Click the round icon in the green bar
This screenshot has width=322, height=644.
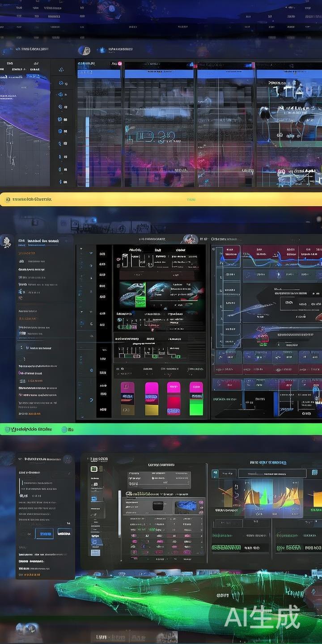coord(64,429)
